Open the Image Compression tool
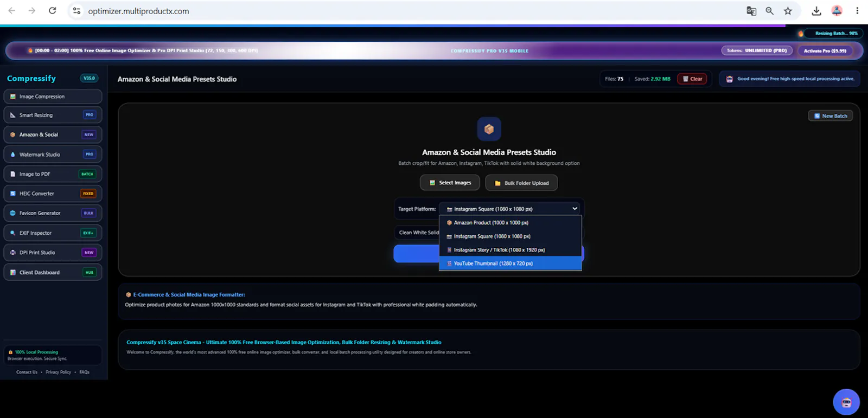The width and height of the screenshot is (868, 418). pos(53,97)
